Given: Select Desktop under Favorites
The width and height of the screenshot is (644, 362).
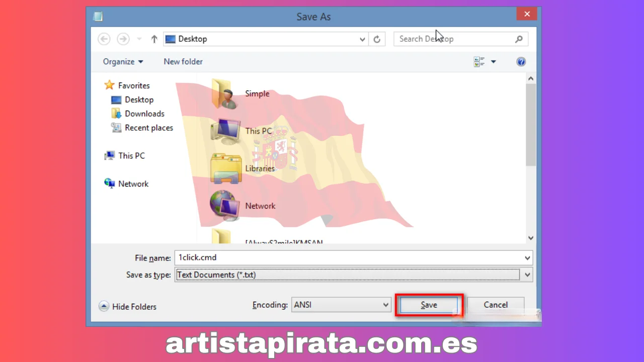Looking at the screenshot, I should [x=139, y=100].
